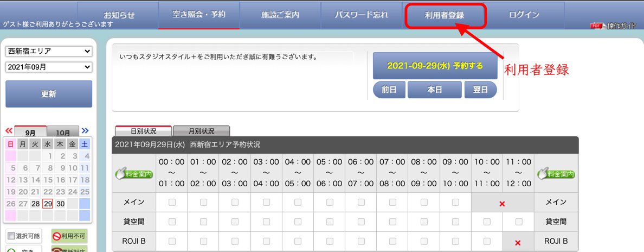The width and height of the screenshot is (644, 252).
Task: Select date 30 in the calendar
Action: pos(61,204)
